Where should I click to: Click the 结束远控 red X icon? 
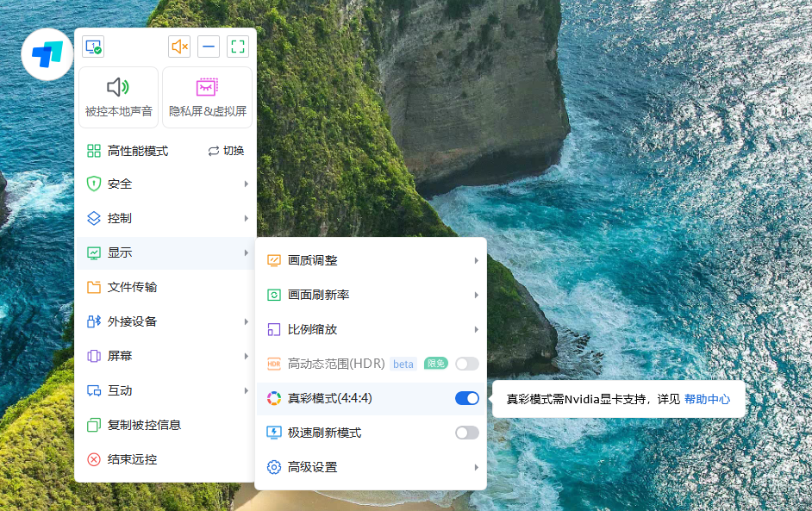coord(94,459)
